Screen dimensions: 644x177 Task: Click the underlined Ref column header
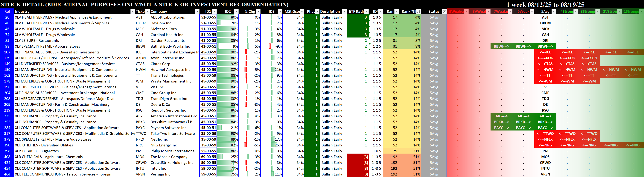point(7,11)
